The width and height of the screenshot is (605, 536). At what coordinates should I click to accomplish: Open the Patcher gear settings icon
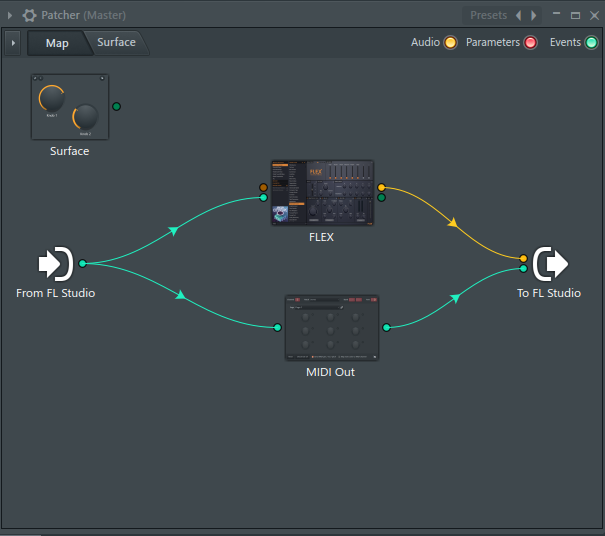click(29, 15)
